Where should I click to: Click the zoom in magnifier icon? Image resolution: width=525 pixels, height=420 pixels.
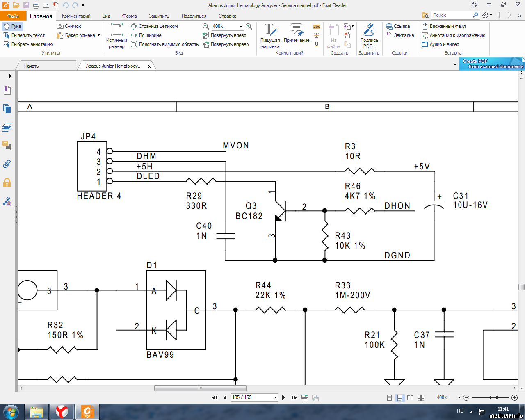point(249,26)
